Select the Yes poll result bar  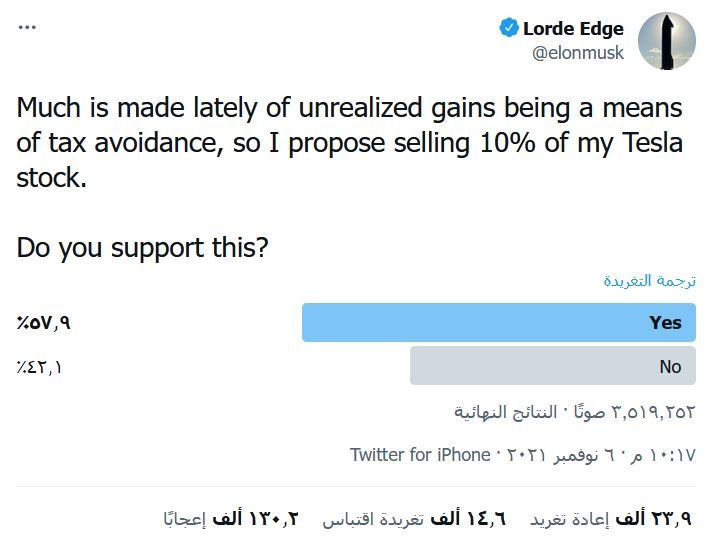[x=499, y=322]
